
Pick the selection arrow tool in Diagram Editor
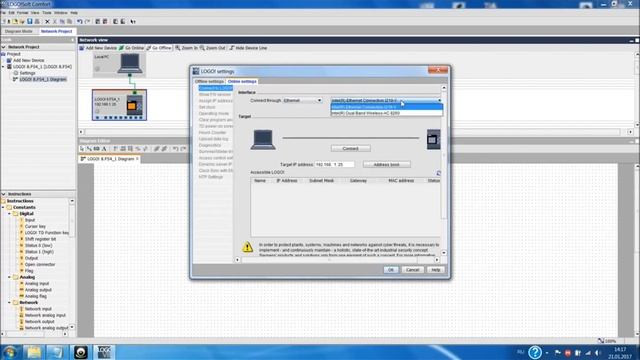(x=82, y=149)
